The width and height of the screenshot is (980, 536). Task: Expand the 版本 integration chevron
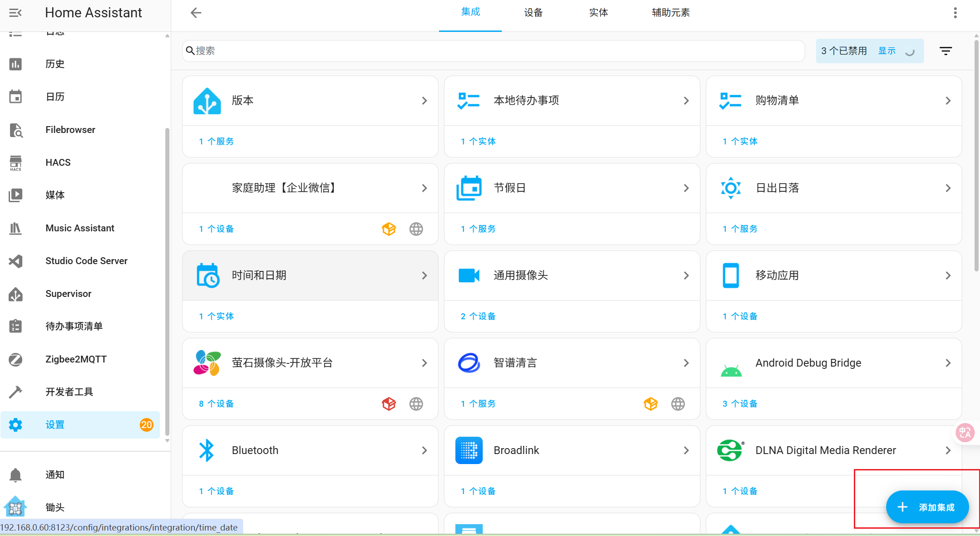coord(424,101)
